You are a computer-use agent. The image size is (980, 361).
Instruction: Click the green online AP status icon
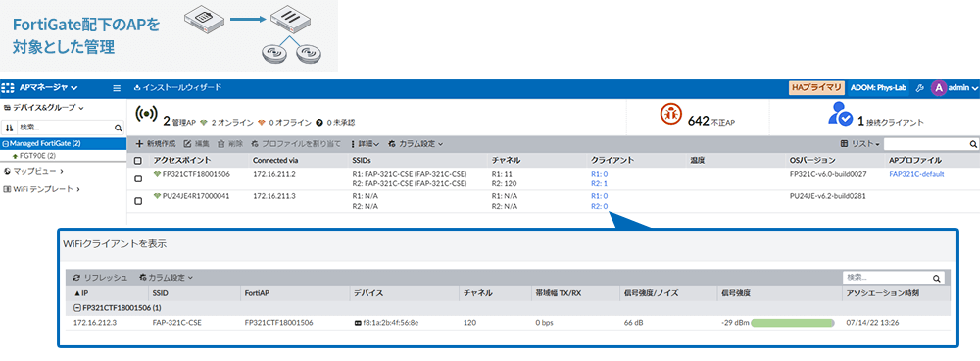click(204, 122)
